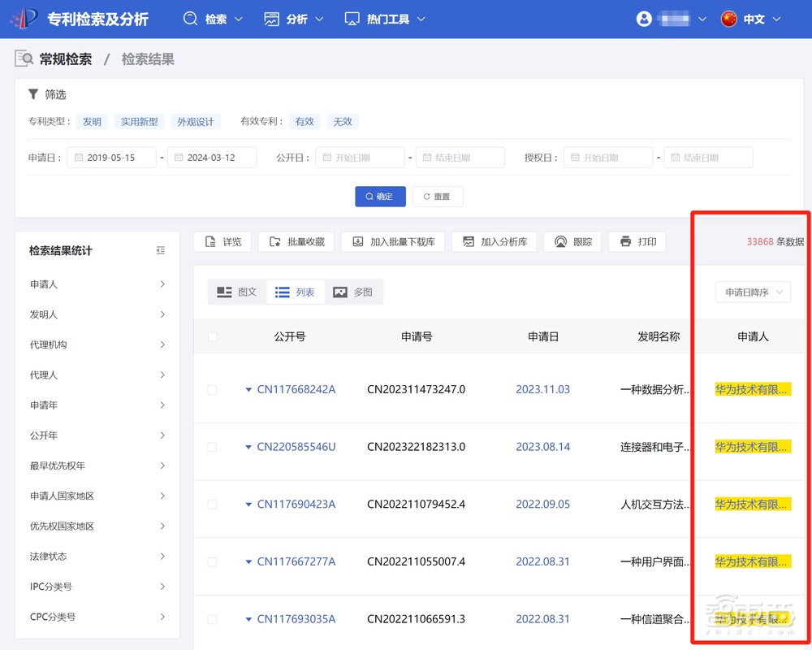
Task: Click the 确定 confirm button
Action: [x=380, y=196]
